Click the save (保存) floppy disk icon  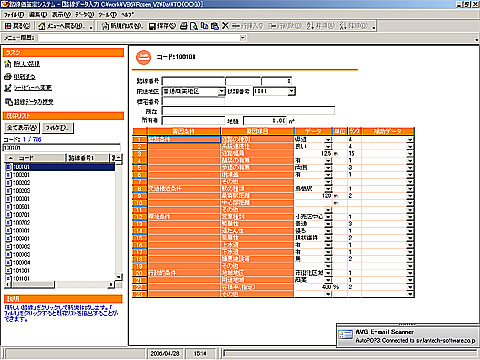[152, 26]
